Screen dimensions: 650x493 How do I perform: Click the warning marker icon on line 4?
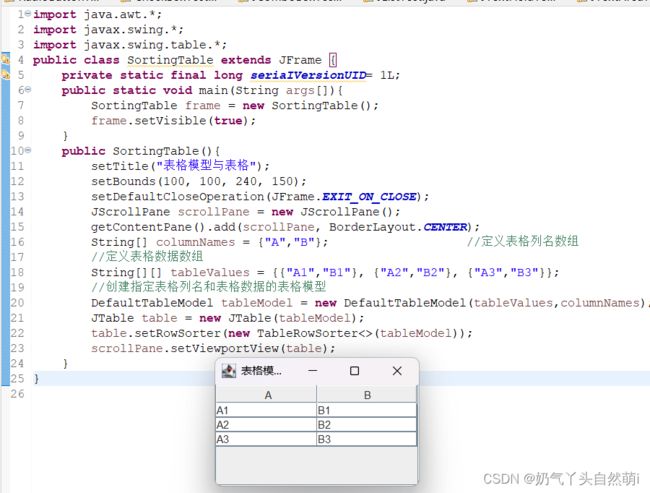click(5, 59)
